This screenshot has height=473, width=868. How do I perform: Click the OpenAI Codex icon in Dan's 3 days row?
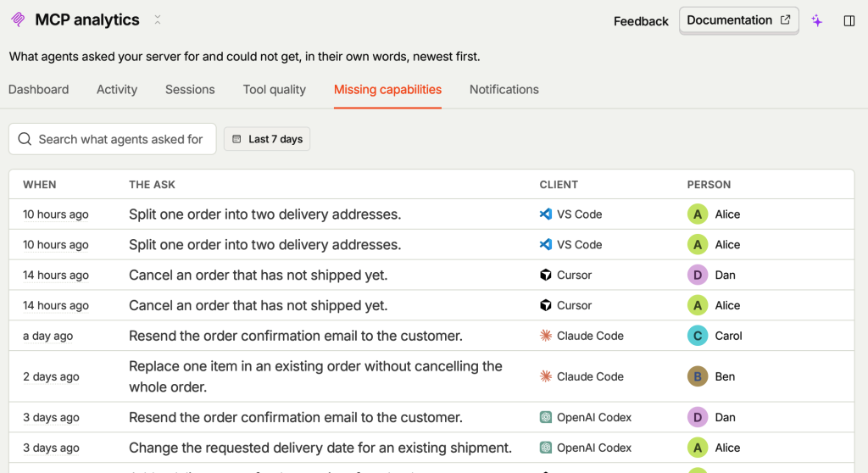(x=546, y=418)
